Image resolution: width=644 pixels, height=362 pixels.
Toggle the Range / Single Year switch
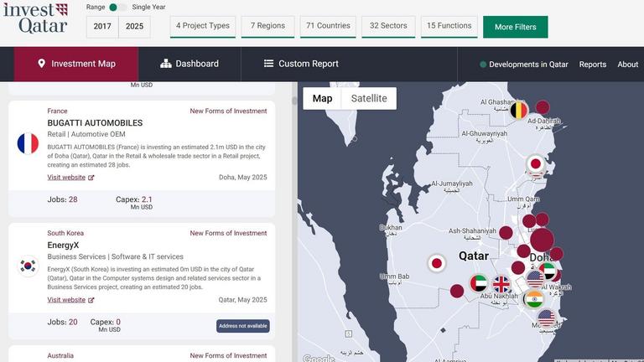click(x=118, y=8)
